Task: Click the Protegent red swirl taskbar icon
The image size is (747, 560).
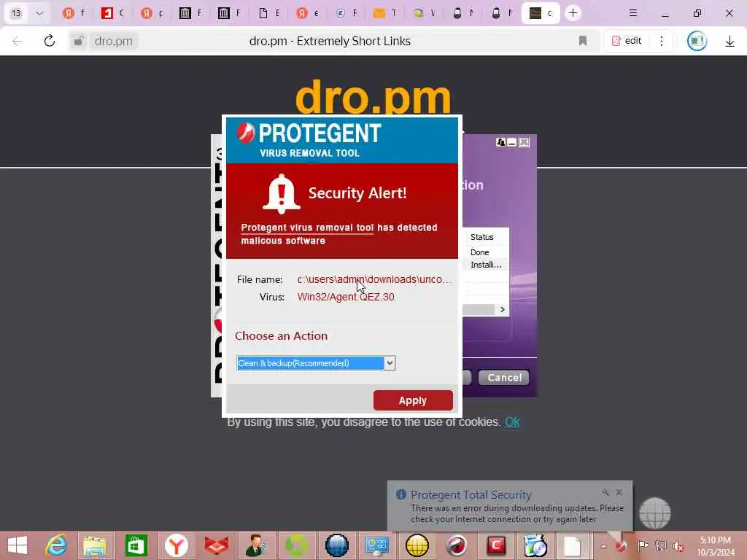Action: coord(457,545)
